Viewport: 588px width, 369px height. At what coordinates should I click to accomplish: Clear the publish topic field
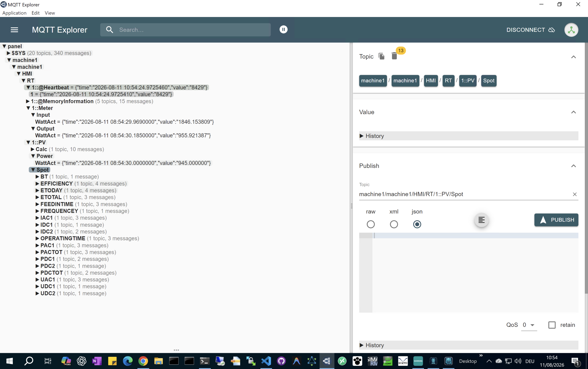[x=575, y=194]
